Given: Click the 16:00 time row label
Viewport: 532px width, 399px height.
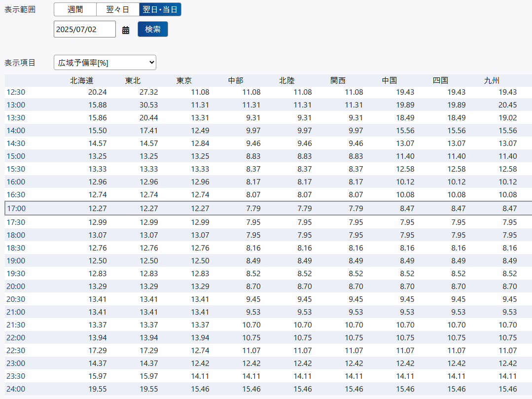Looking at the screenshot, I should [16, 182].
